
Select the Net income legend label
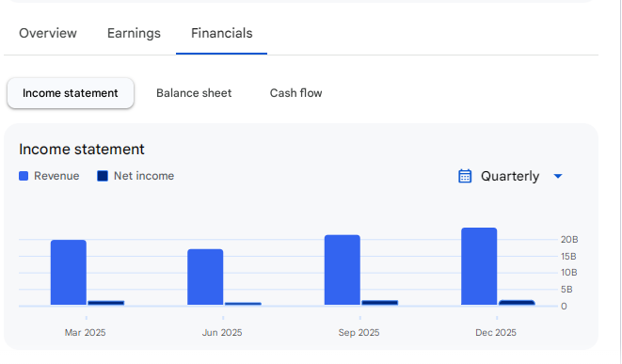point(144,176)
